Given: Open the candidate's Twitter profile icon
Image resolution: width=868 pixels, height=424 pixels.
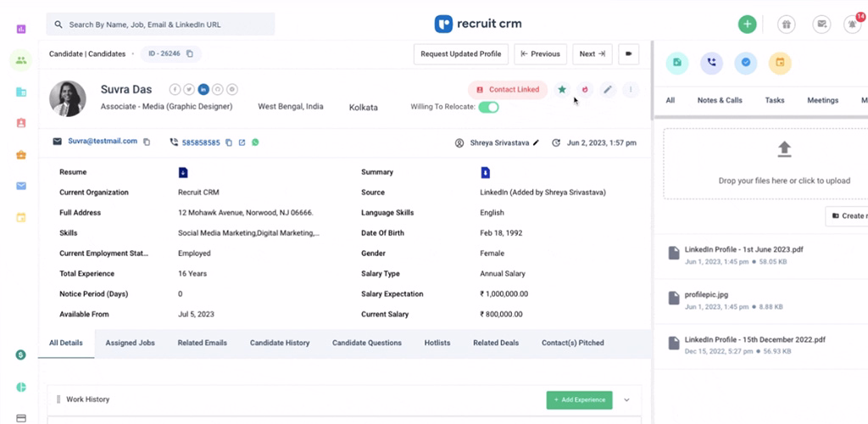Looking at the screenshot, I should click(x=189, y=89).
